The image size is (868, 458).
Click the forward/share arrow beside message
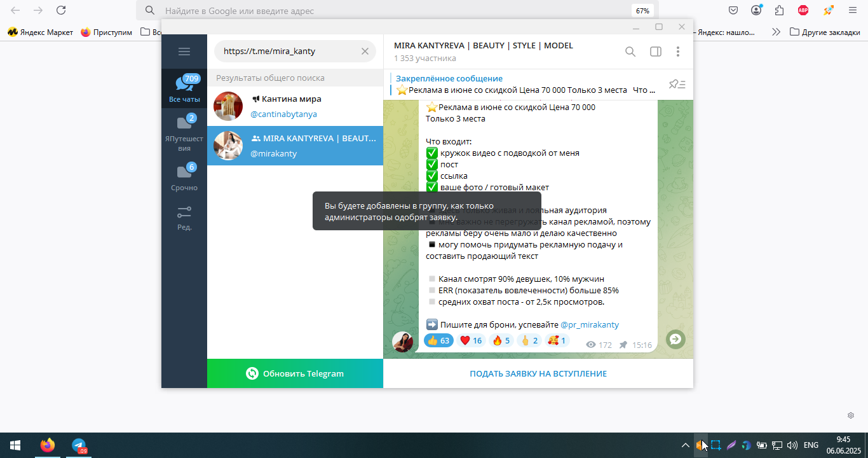coord(675,340)
